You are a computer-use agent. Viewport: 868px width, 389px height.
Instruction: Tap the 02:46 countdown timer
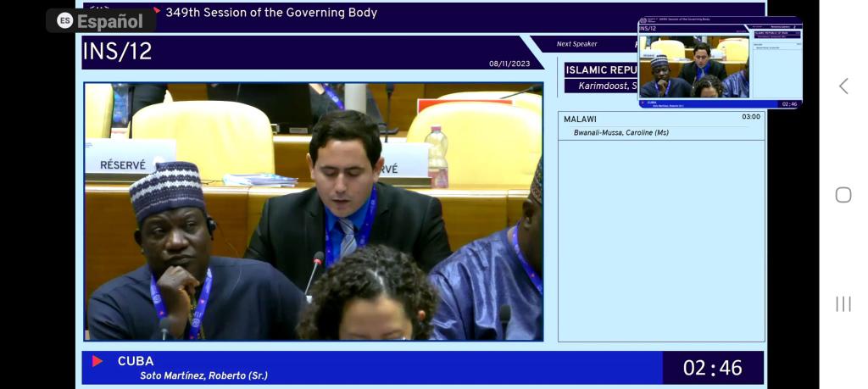[x=712, y=368]
